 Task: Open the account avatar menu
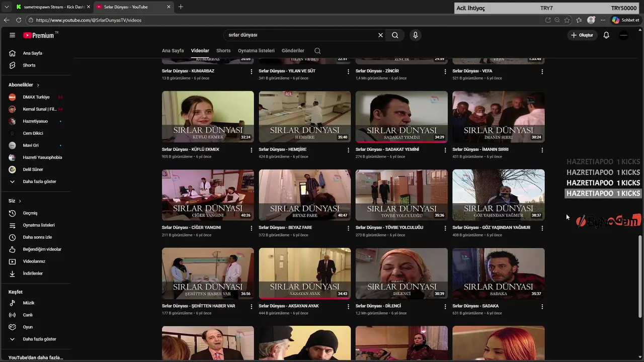[x=623, y=35]
